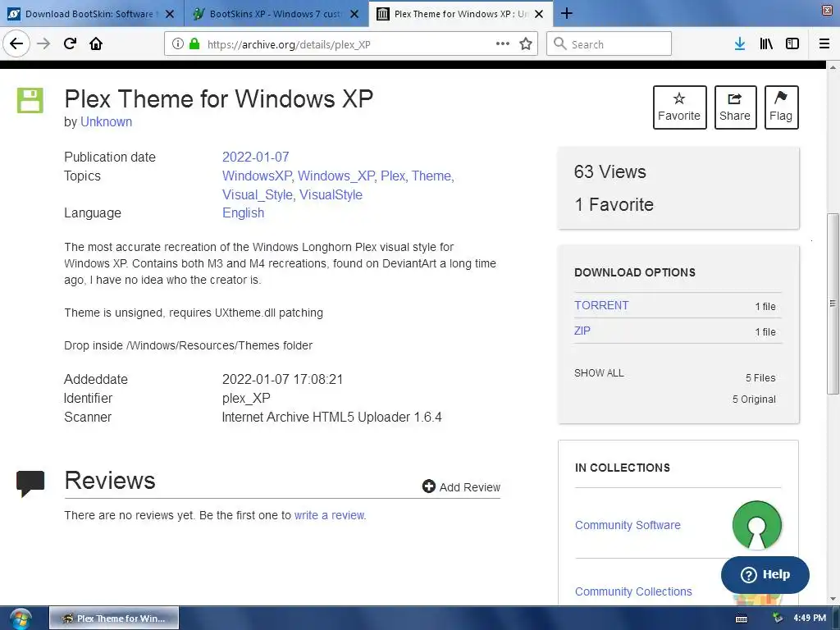Click the keyboard icon in system tray
The image size is (840, 630).
742,619
